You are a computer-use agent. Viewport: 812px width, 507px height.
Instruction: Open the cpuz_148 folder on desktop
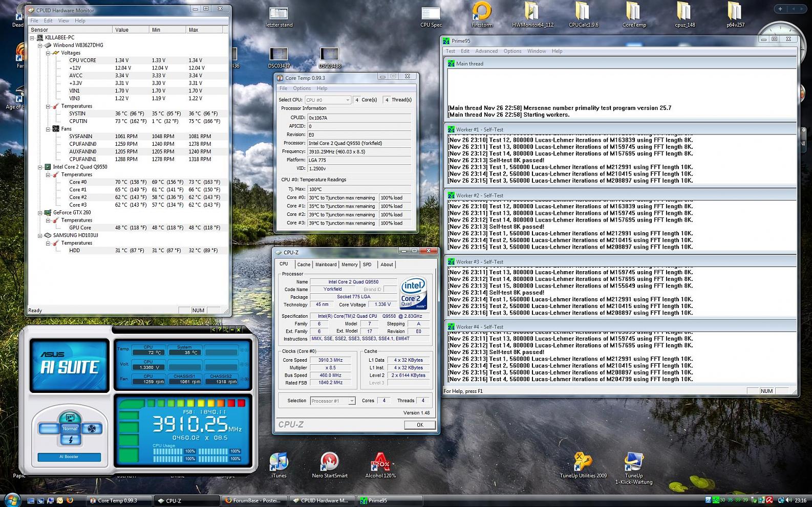click(x=685, y=15)
